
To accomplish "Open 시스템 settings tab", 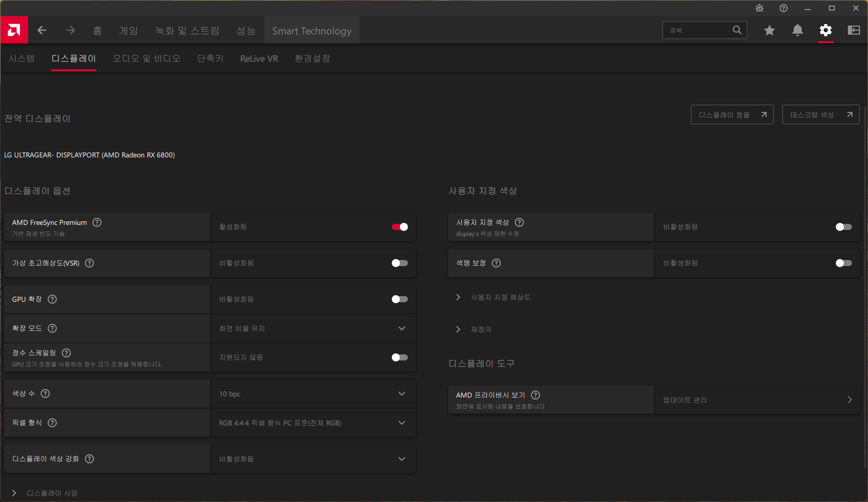I will [22, 59].
